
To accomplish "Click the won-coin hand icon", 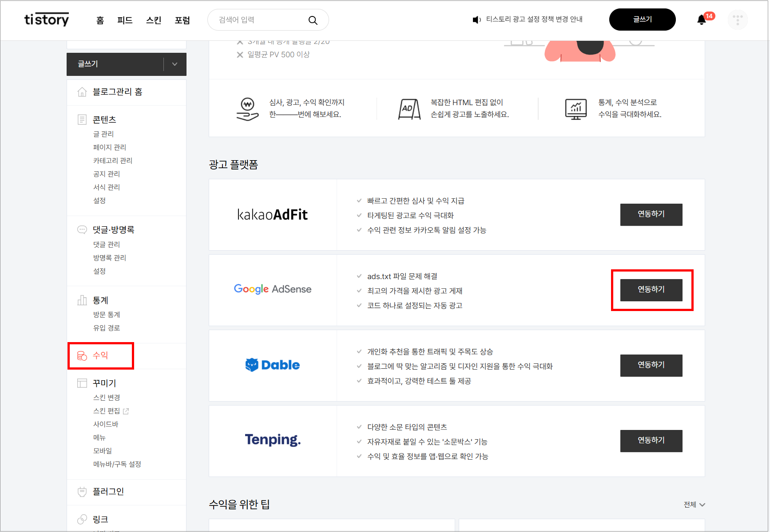I will click(247, 109).
